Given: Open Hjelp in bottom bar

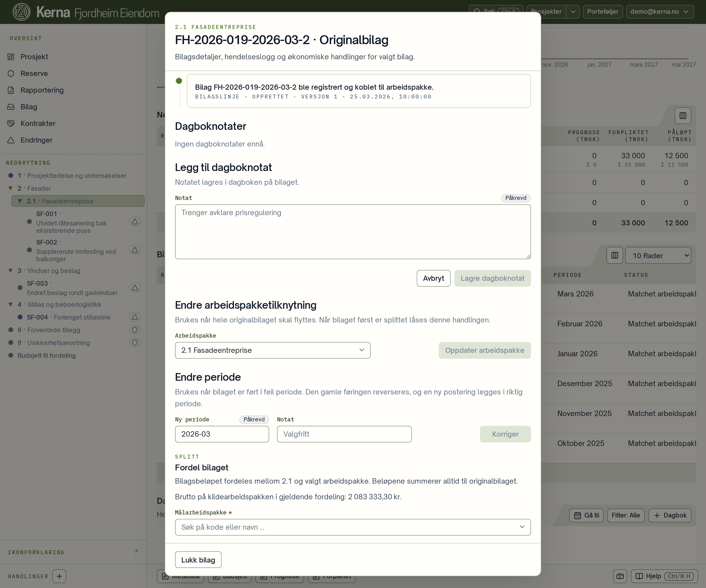Looking at the screenshot, I should pyautogui.click(x=664, y=576).
